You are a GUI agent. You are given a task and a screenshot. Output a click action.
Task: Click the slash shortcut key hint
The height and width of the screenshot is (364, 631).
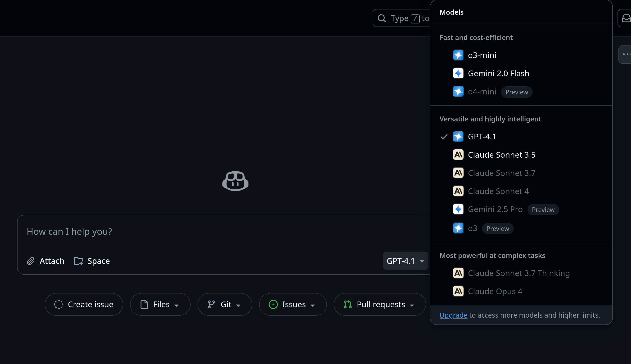(415, 19)
